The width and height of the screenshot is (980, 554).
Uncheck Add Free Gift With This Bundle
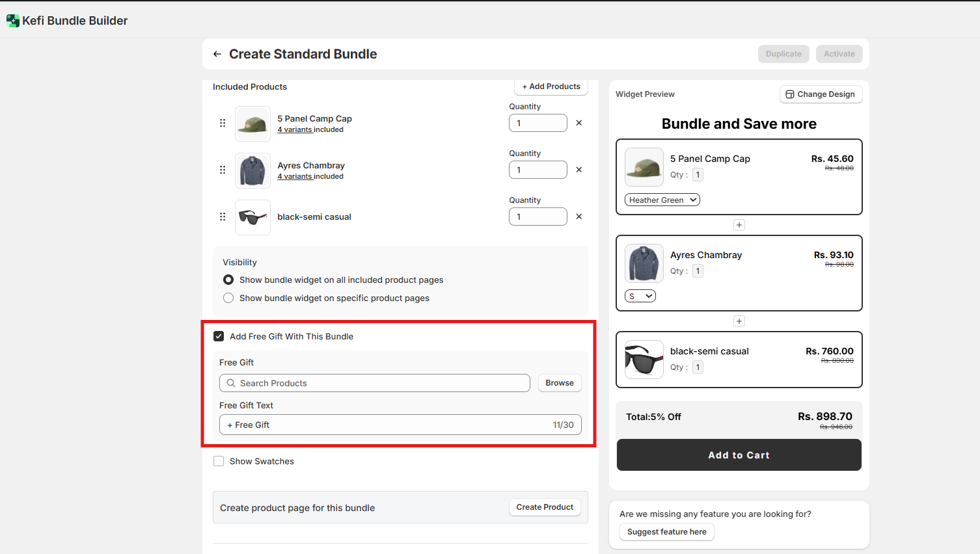[x=219, y=336]
